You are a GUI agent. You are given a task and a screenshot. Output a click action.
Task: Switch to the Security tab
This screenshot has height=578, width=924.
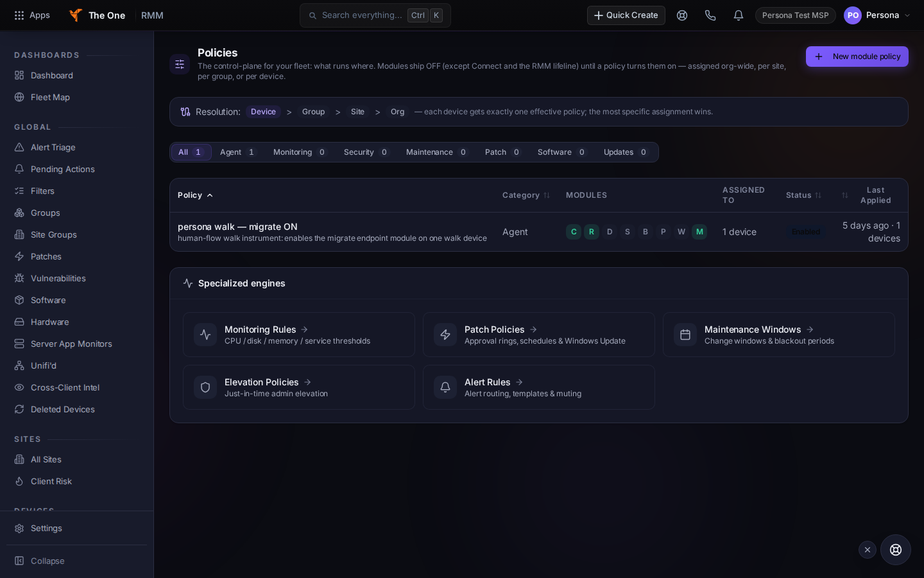click(366, 152)
